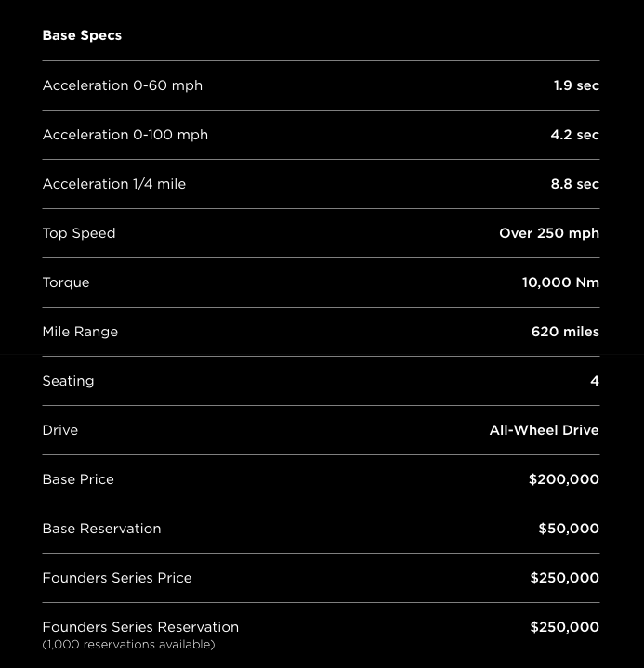The height and width of the screenshot is (668, 644).
Task: Select the "8.8 sec" value
Action: point(574,184)
